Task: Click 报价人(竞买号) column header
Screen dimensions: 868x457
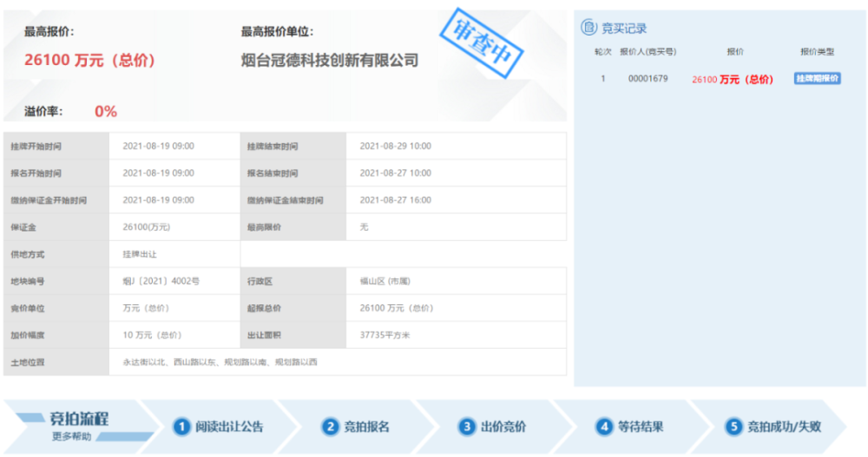Action: [648, 51]
